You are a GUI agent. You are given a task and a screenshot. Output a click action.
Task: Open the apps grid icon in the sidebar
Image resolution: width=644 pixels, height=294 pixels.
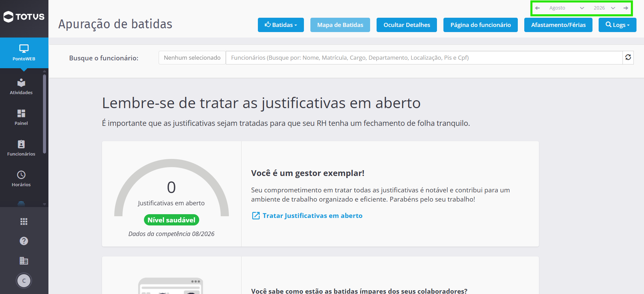coord(24,222)
